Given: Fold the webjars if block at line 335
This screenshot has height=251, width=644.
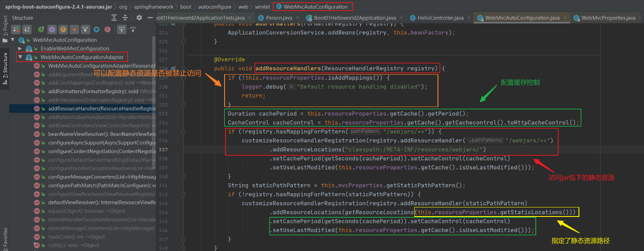Looking at the screenshot, I should click(184, 132).
